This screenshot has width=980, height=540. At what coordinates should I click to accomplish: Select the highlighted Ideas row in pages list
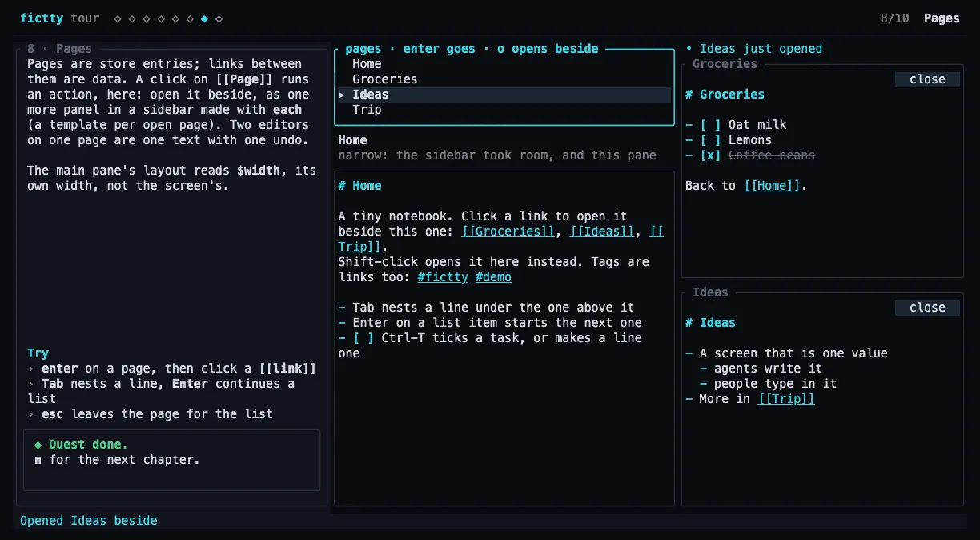[504, 95]
